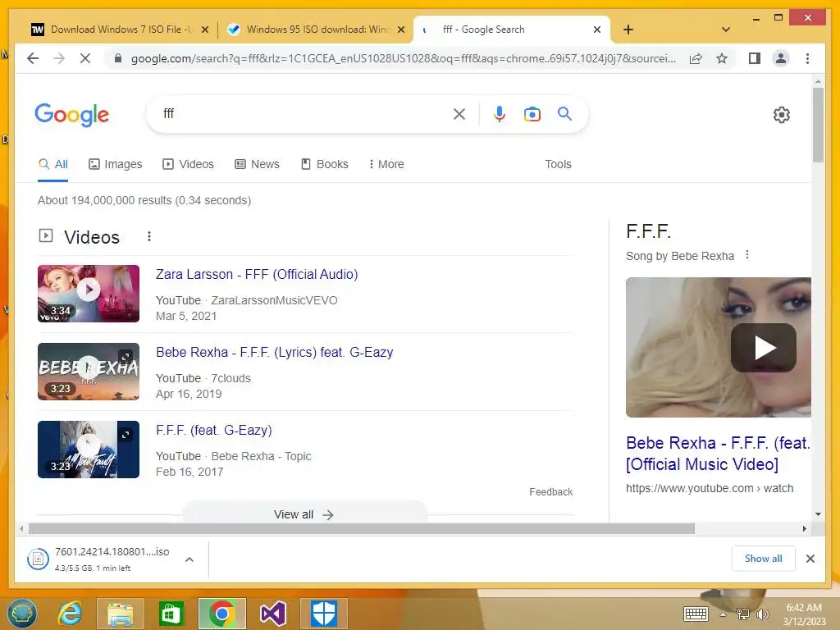This screenshot has height=630, width=840.
Task: Open Bebe Rexha F.F.F. (Lyrics) link
Action: 274,353
